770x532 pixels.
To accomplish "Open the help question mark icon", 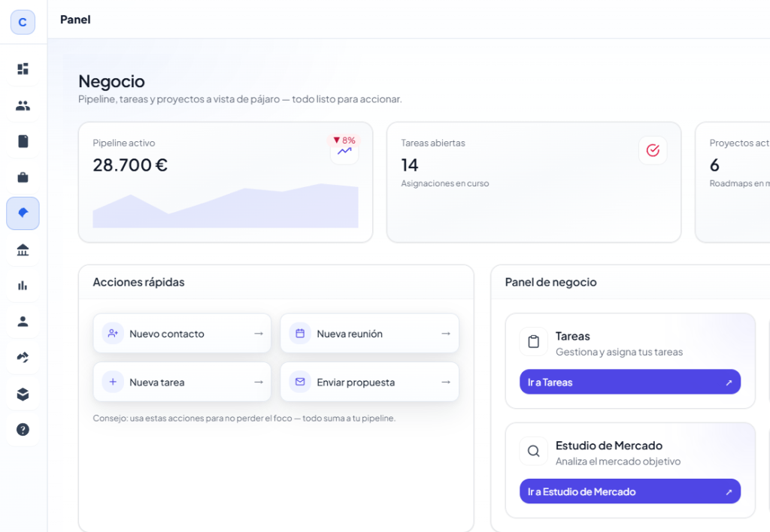I will coord(23,430).
